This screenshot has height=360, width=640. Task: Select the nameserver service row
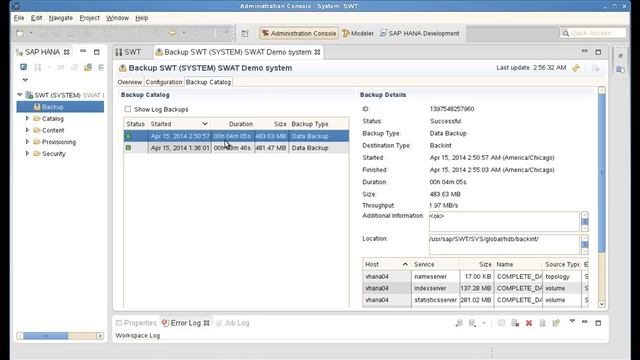(476, 277)
